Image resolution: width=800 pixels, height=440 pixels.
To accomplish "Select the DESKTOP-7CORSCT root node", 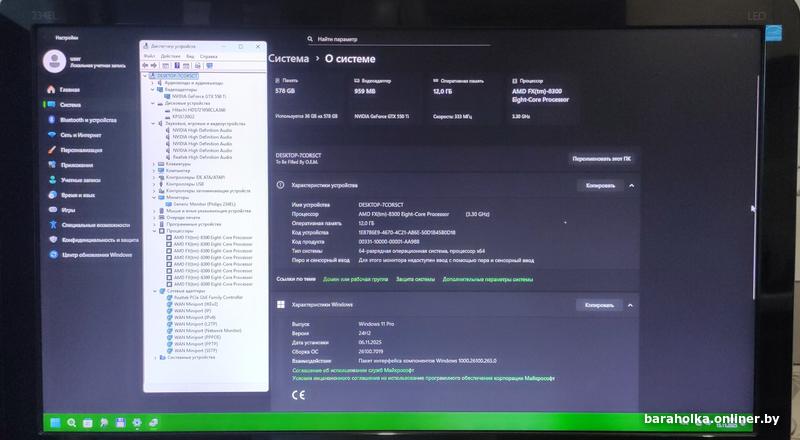I will pos(174,76).
